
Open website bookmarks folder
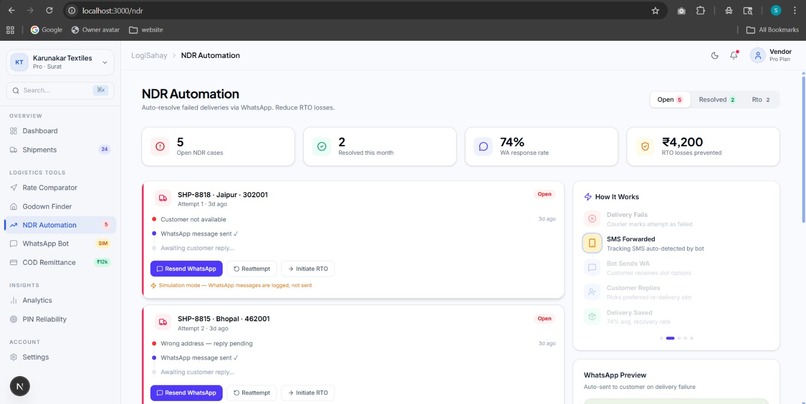coord(146,30)
